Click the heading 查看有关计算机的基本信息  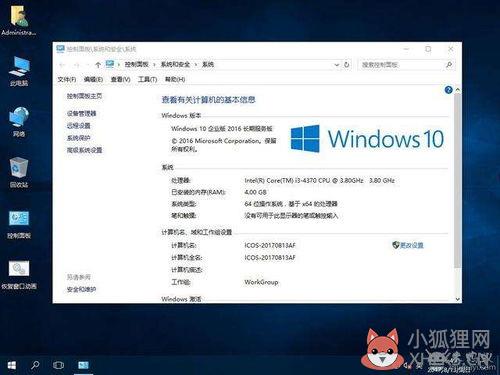point(208,100)
